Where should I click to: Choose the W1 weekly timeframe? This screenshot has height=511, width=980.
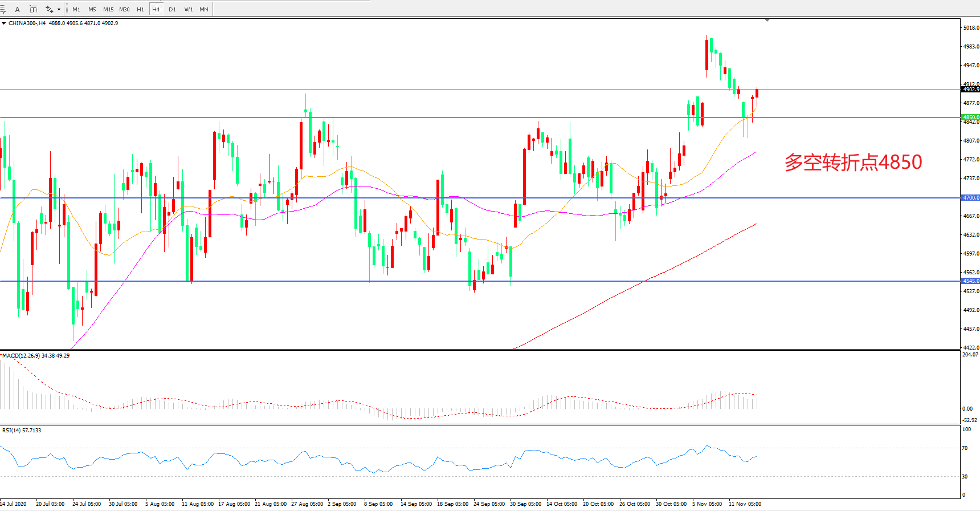click(188, 9)
